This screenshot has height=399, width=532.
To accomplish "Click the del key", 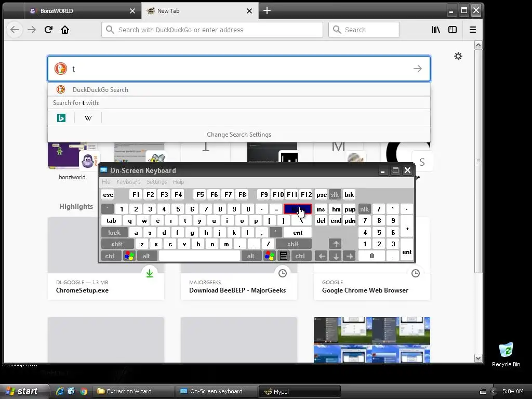I will [321, 221].
